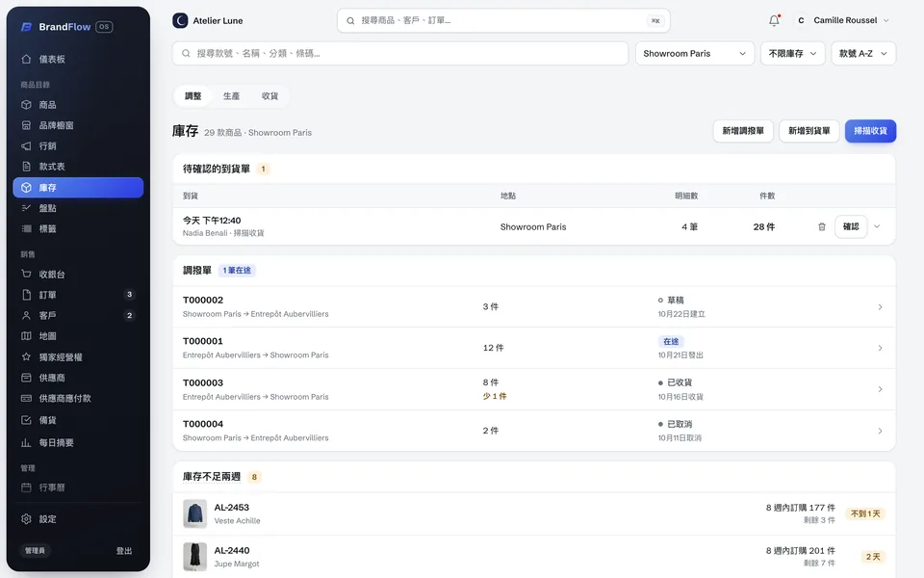Screen dimensions: 924x578
Task: Open the AL-2453 Veste Achille thumbnail
Action: coord(194,513)
